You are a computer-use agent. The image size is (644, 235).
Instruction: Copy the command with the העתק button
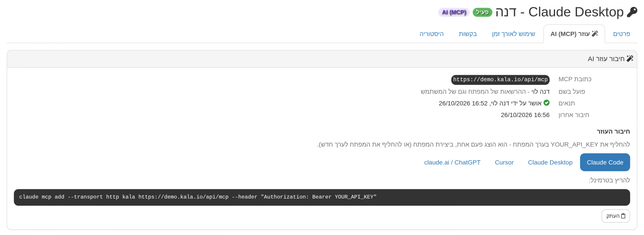[616, 216]
